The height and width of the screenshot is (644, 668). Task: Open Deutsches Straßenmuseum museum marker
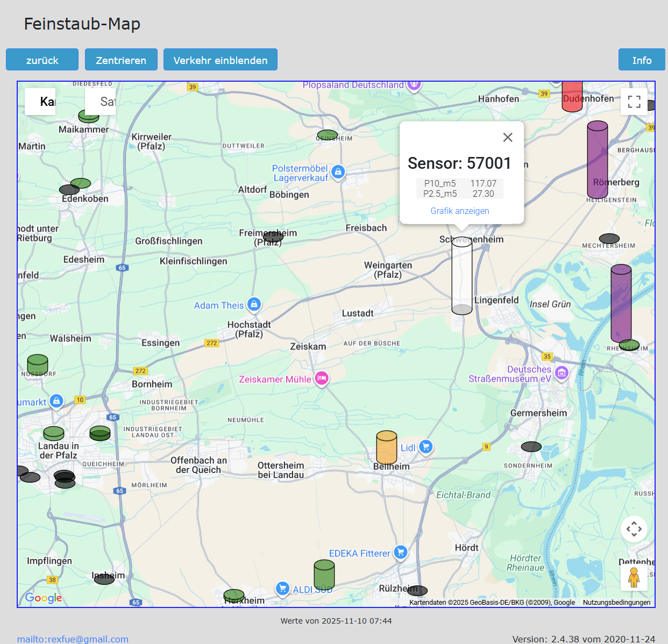pos(562,373)
